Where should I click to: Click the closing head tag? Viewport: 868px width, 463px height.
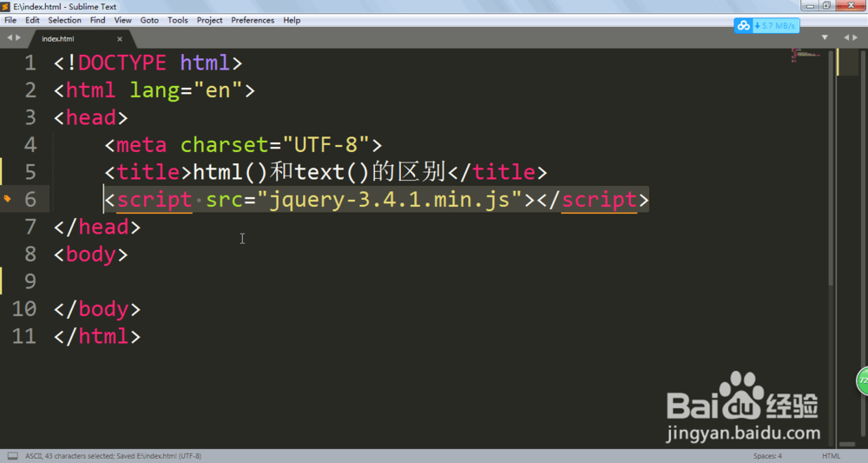[97, 227]
